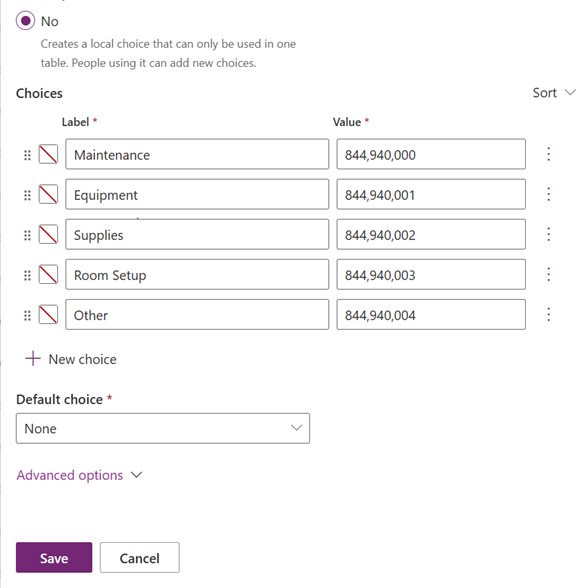Grab the drag handle for Other row
Screen dimensions: 585x588
(27, 315)
